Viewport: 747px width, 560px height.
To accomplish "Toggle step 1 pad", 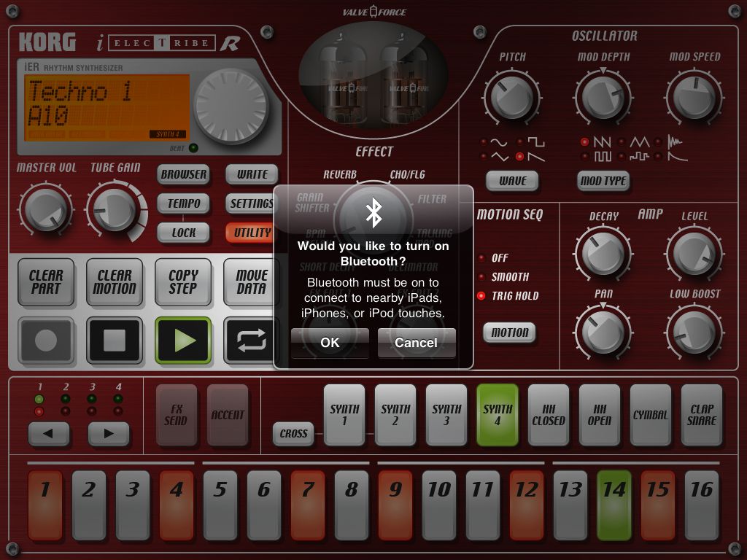I will pos(45,505).
